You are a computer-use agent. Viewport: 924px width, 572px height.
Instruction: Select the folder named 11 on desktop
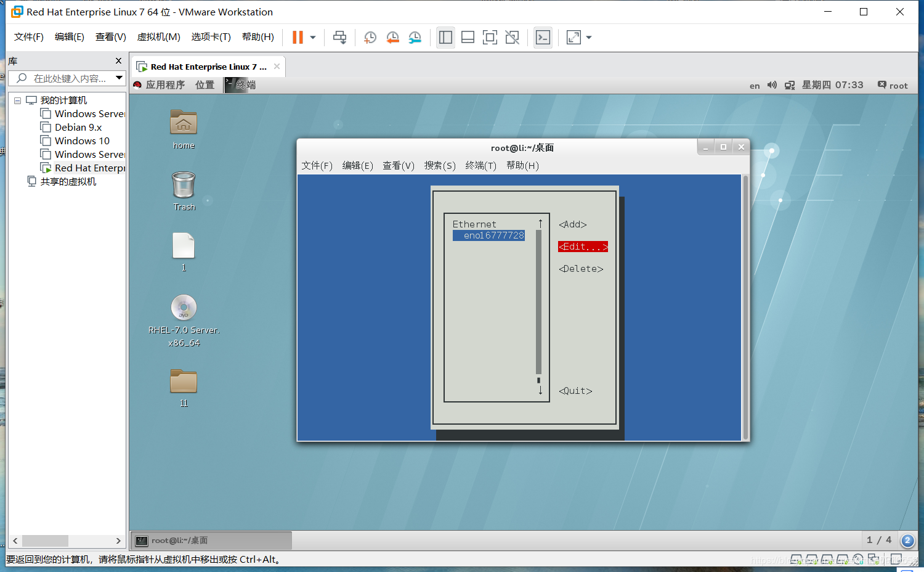pyautogui.click(x=184, y=388)
